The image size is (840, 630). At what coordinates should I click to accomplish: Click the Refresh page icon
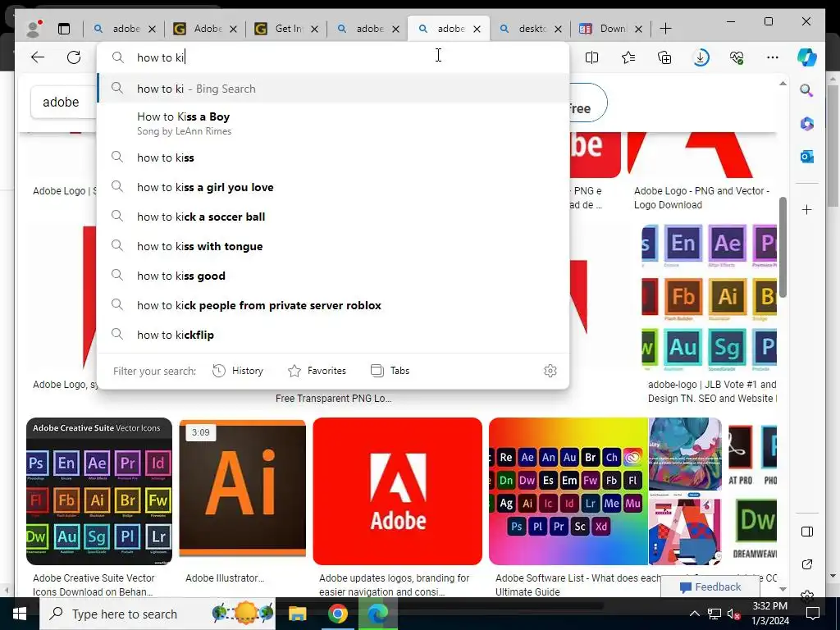pyautogui.click(x=74, y=57)
